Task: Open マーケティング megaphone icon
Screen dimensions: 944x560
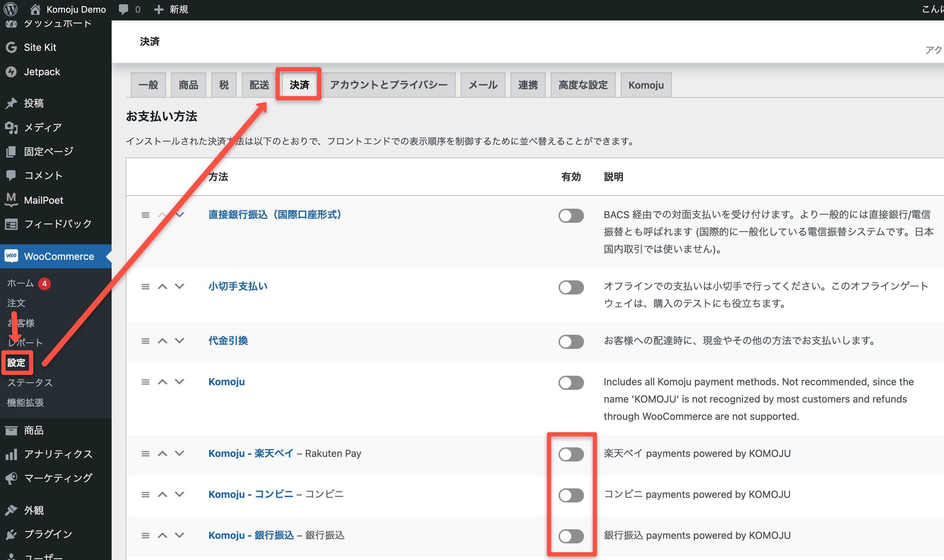Action: (11, 478)
